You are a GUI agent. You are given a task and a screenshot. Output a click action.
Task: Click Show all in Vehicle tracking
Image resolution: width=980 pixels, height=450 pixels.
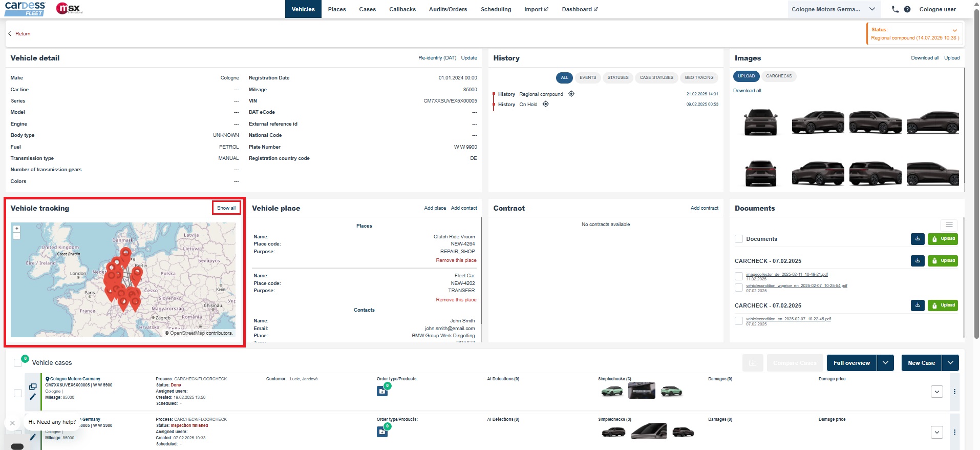(226, 208)
